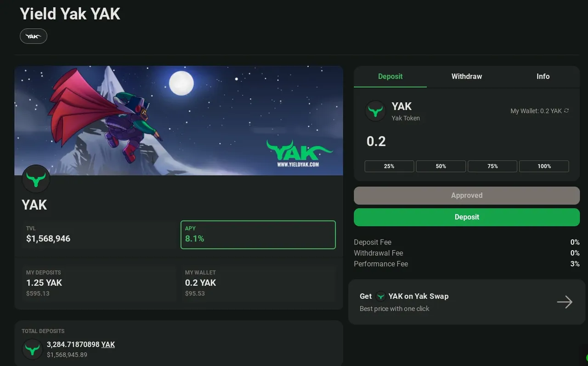The width and height of the screenshot is (588, 366).
Task: Click the WWW.YIELDYAK.COM text in banner
Action: (x=298, y=164)
